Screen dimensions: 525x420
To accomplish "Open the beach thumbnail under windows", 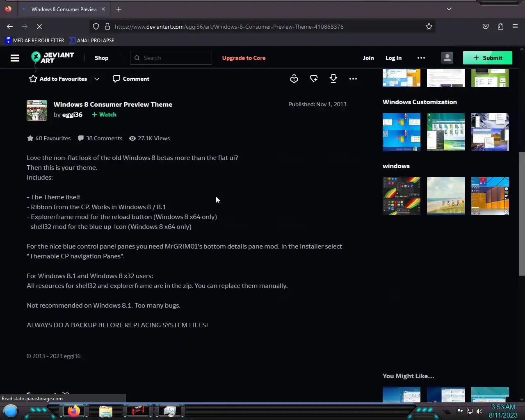I will [446, 196].
